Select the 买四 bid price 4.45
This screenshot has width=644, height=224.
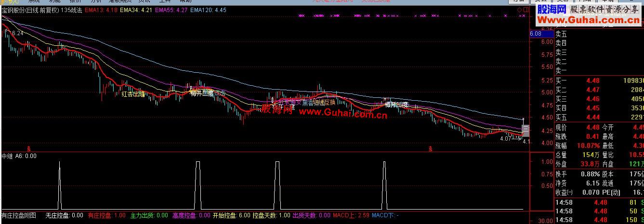point(593,108)
